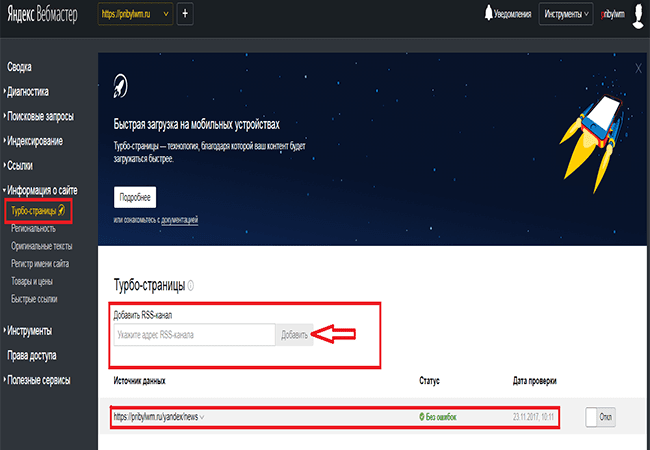The height and width of the screenshot is (450, 650).
Task: Click the info icon beside Турбо-страницы heading
Action: 190,285
